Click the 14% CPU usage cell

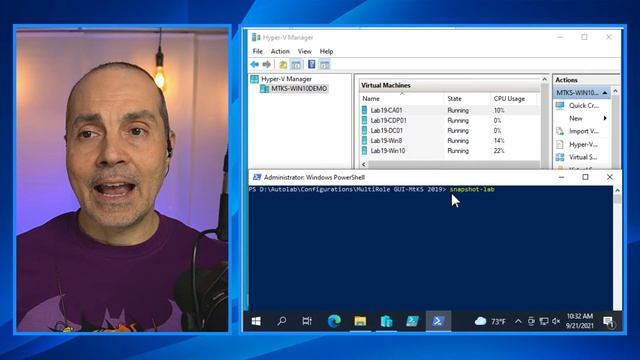pyautogui.click(x=499, y=140)
